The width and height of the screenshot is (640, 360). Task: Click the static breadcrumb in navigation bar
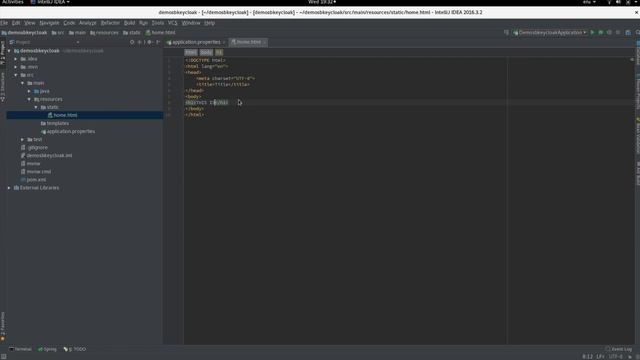(131, 33)
